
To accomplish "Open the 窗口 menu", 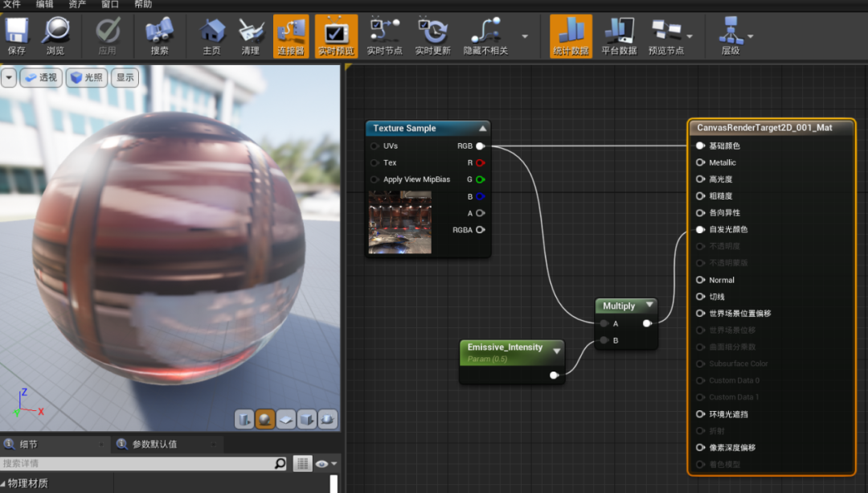I will pos(109,5).
